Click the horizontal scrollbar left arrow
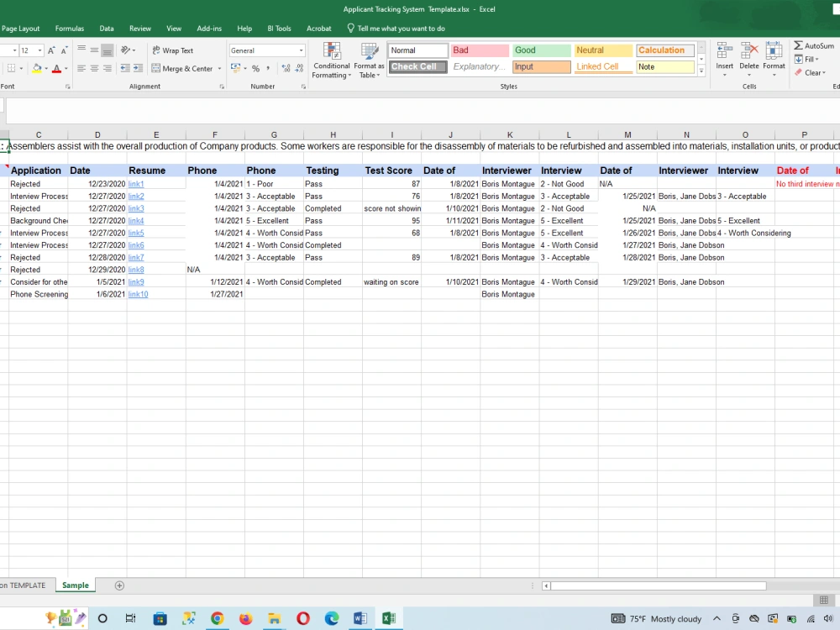Image resolution: width=840 pixels, height=630 pixels. pyautogui.click(x=546, y=586)
